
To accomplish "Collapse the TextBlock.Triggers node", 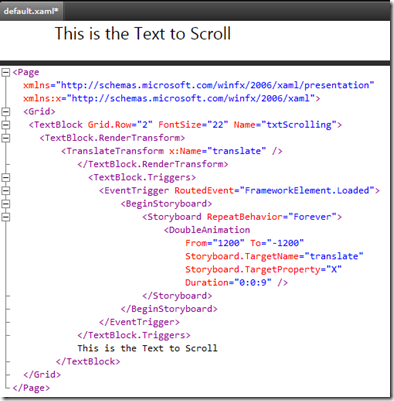I will [x=6, y=177].
